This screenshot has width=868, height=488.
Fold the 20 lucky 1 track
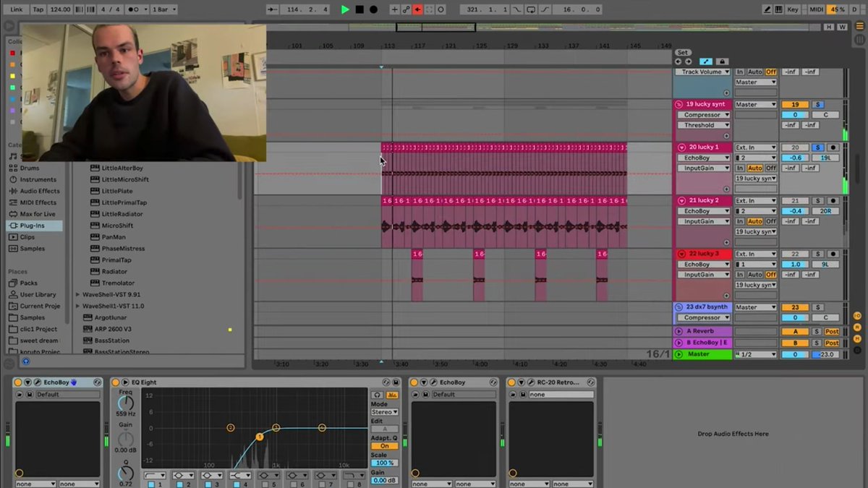click(x=681, y=147)
